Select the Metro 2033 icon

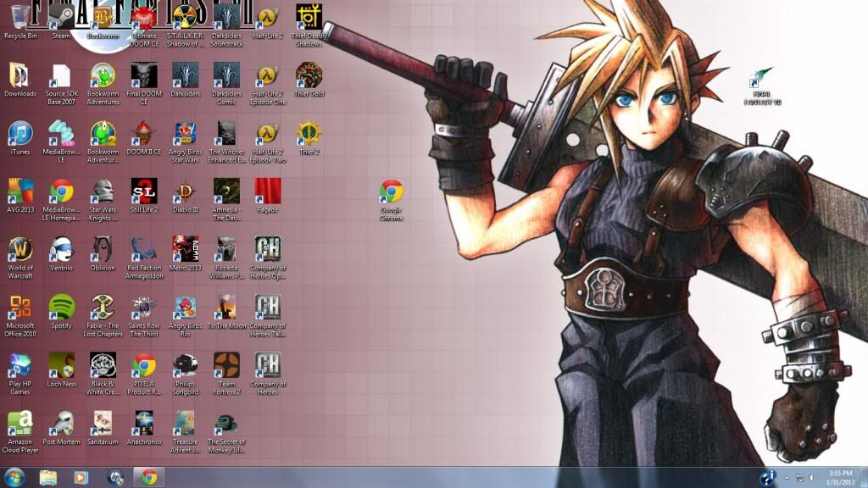[185, 250]
